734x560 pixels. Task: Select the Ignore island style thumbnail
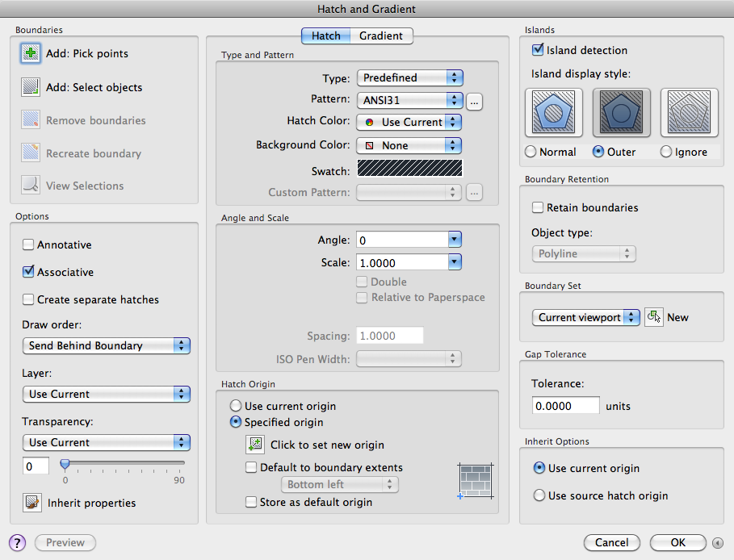690,112
